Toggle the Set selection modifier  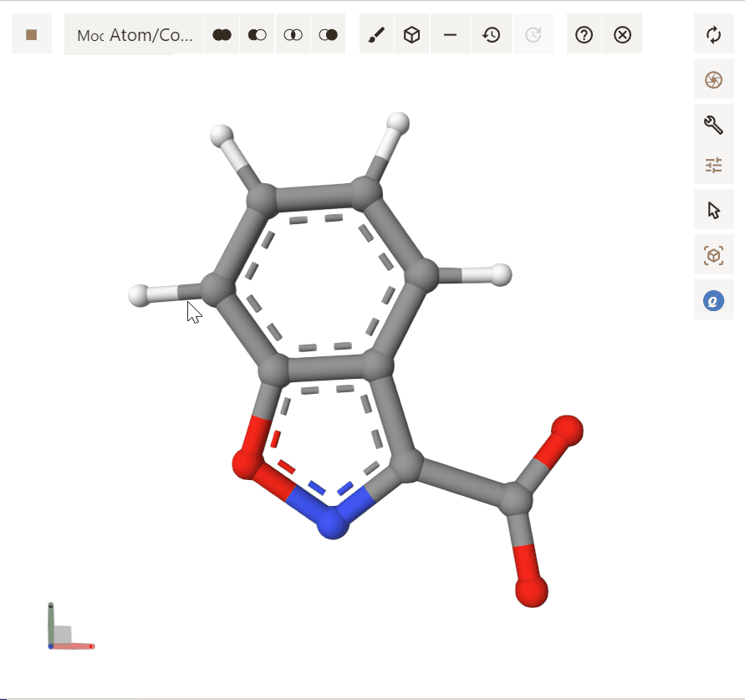(329, 35)
